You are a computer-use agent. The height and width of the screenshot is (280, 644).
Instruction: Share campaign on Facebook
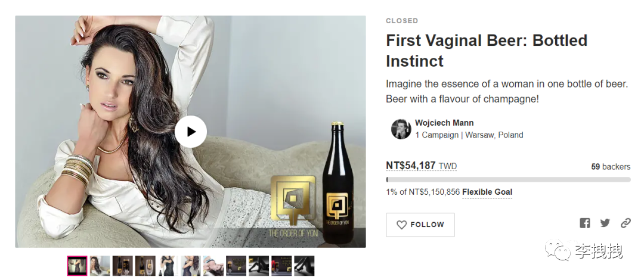pyautogui.click(x=585, y=223)
